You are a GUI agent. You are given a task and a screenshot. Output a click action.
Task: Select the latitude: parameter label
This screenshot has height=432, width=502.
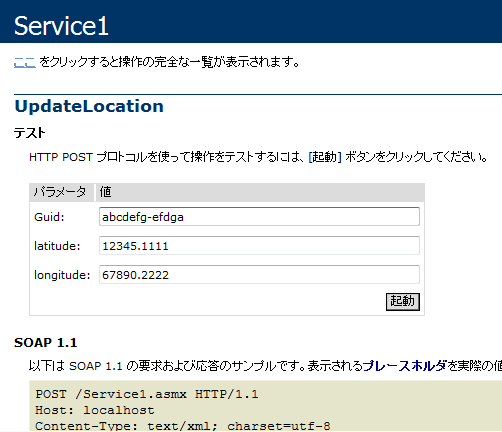[x=57, y=246]
